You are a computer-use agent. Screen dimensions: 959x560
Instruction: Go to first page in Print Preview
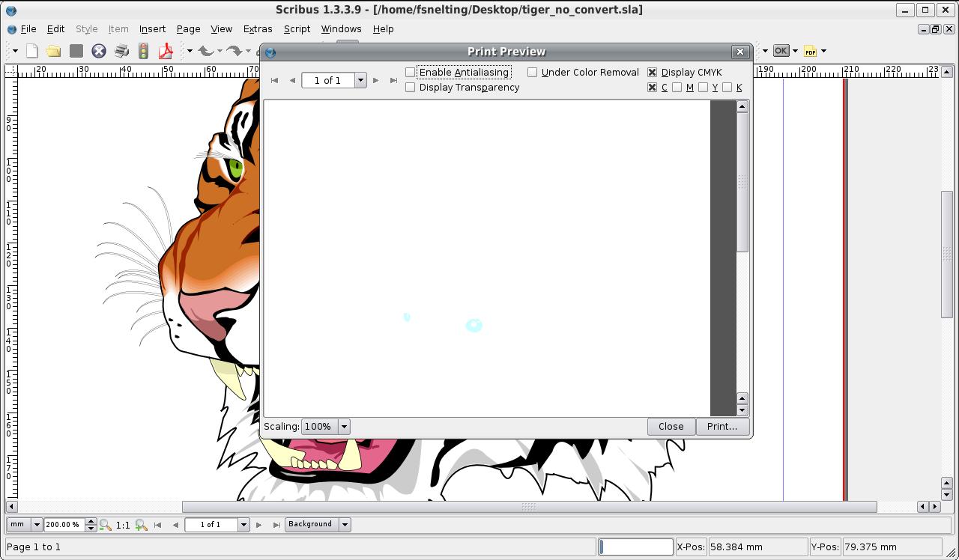click(x=274, y=80)
